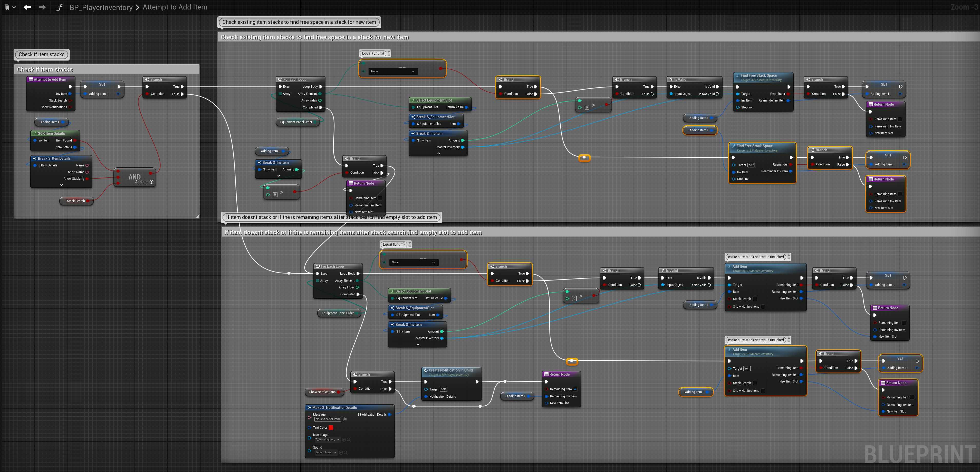
Task: Open the bookmarks icon in breadcrumb bar
Action: click(x=7, y=7)
